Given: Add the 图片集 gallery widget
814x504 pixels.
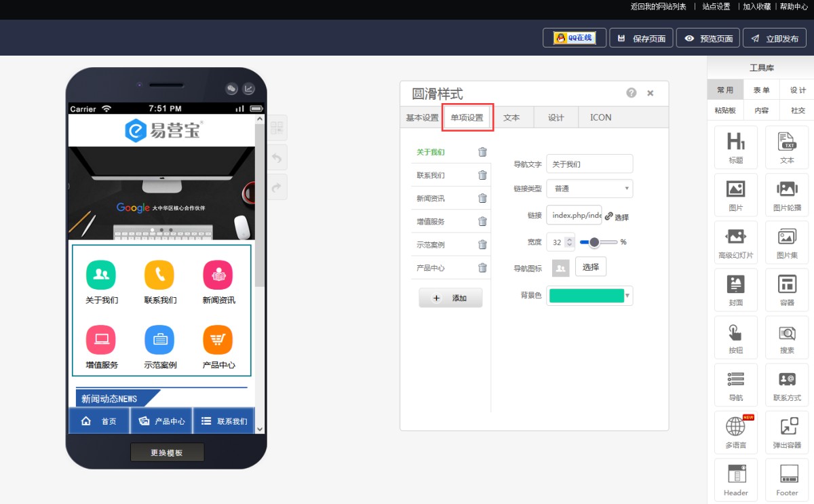Looking at the screenshot, I should point(787,242).
